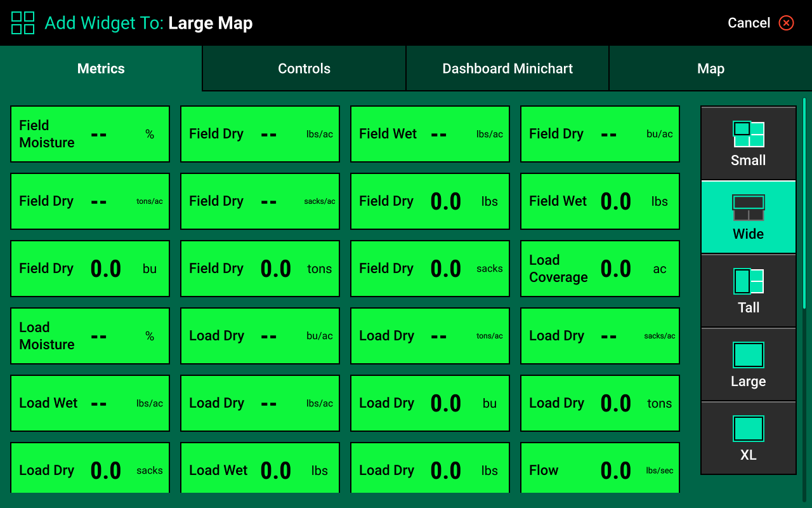Select the Field Wet lbs widget
This screenshot has height=508, width=812.
point(599,201)
